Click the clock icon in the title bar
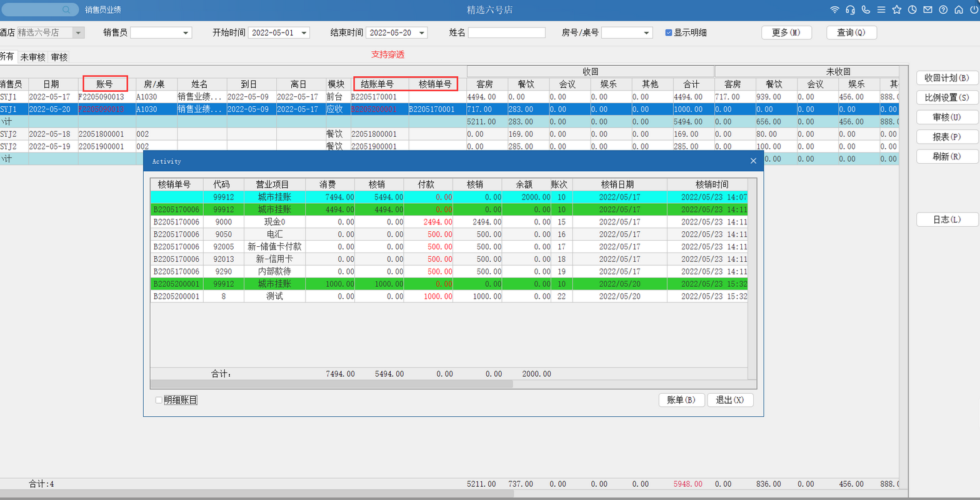The image size is (980, 500). click(x=912, y=10)
